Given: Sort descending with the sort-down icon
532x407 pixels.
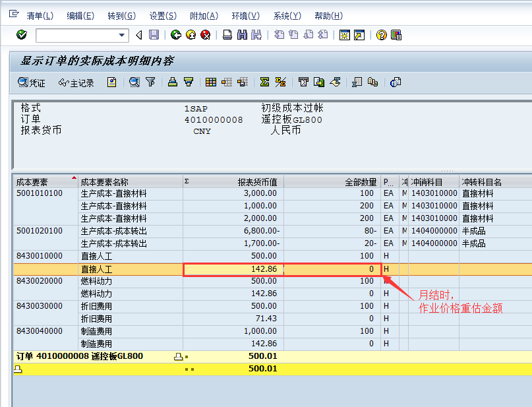Looking at the screenshot, I should [190, 82].
